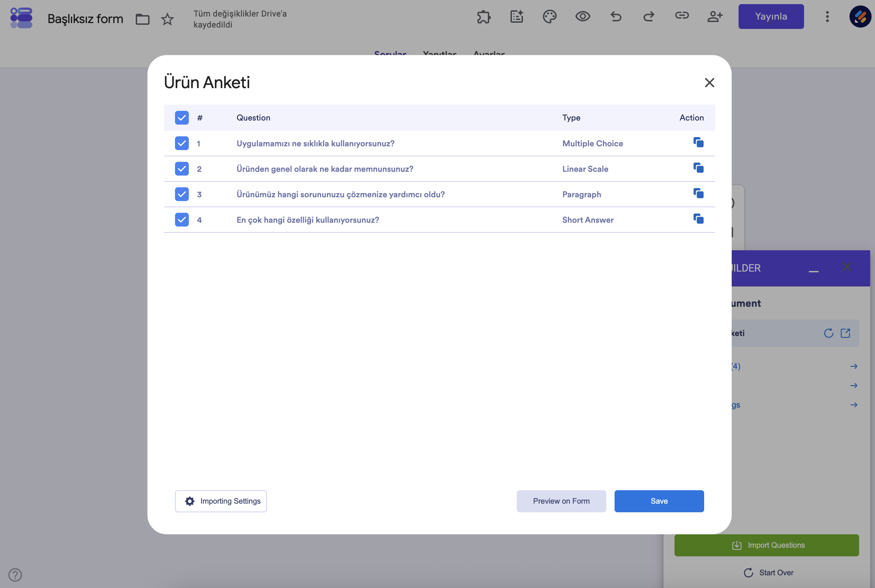The image size is (875, 588).
Task: Undo the last change
Action: coord(616,17)
